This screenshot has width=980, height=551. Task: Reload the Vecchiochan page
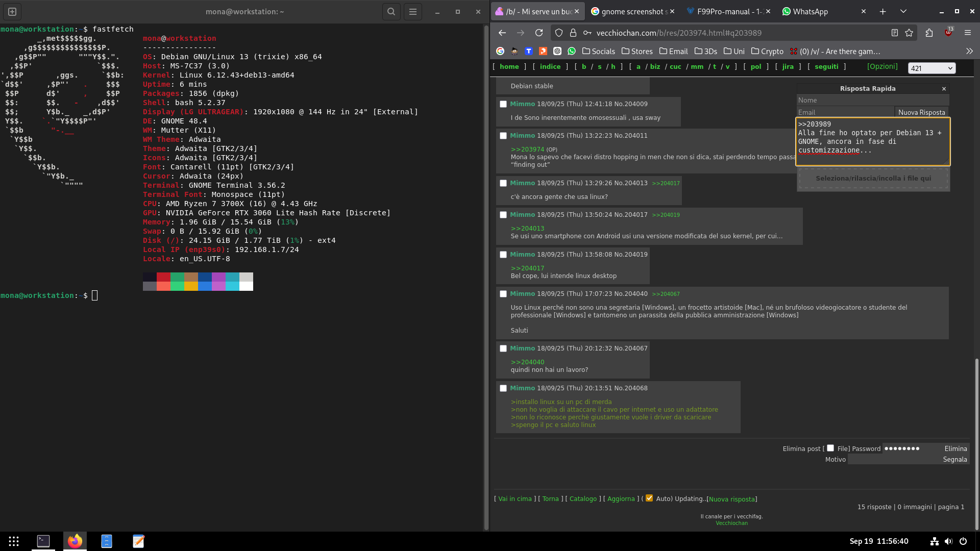539,33
